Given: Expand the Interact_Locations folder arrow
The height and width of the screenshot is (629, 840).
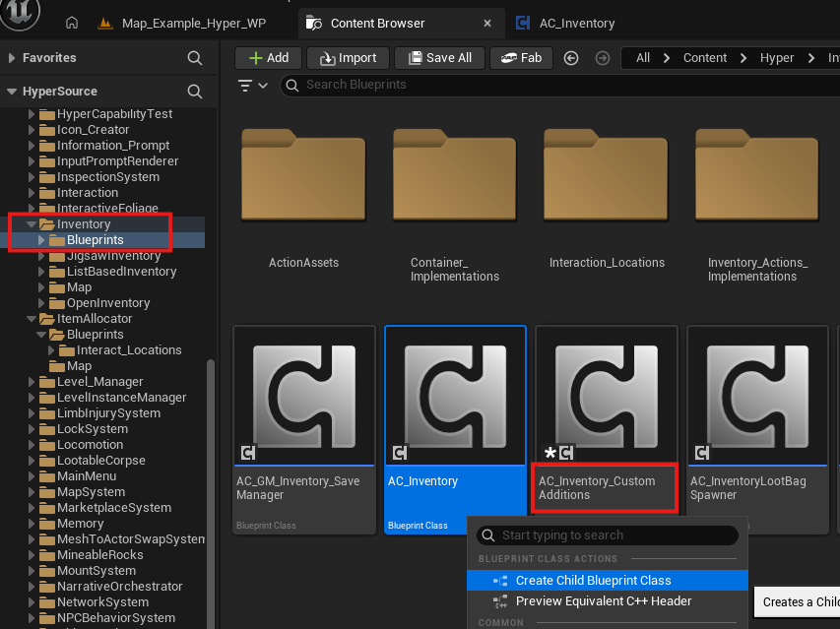Looking at the screenshot, I should pos(51,350).
